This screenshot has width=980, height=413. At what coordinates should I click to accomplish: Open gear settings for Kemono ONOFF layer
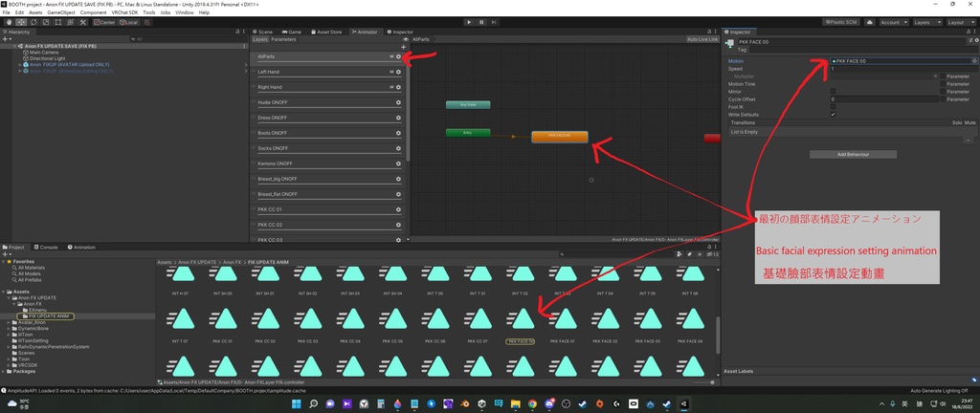(x=398, y=163)
